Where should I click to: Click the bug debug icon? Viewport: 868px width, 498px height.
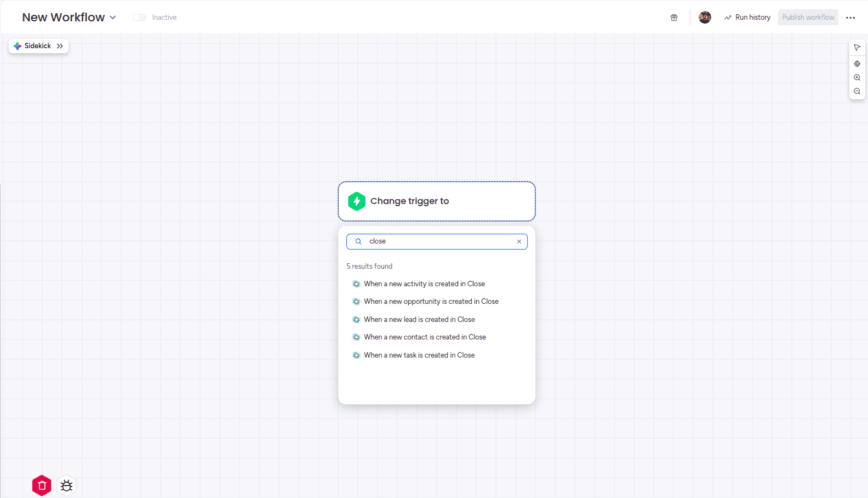[66, 485]
